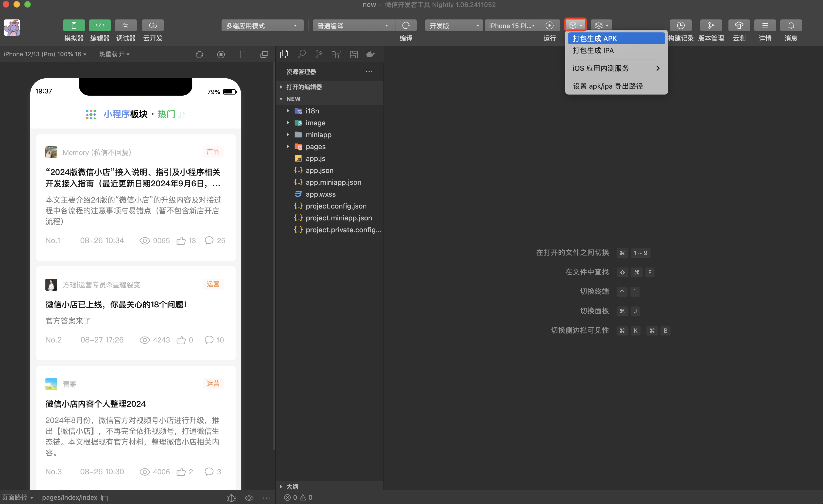Expand the 打开的编辑器 section

(329, 87)
